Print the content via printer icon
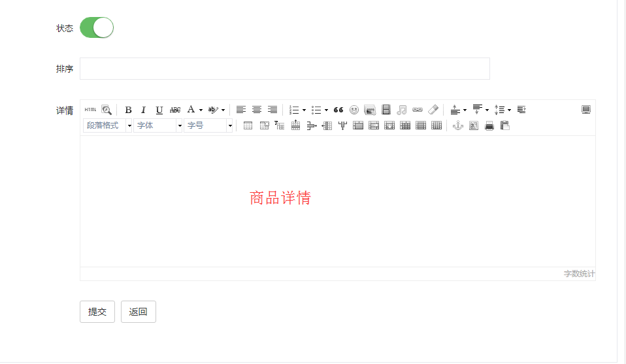 489,125
